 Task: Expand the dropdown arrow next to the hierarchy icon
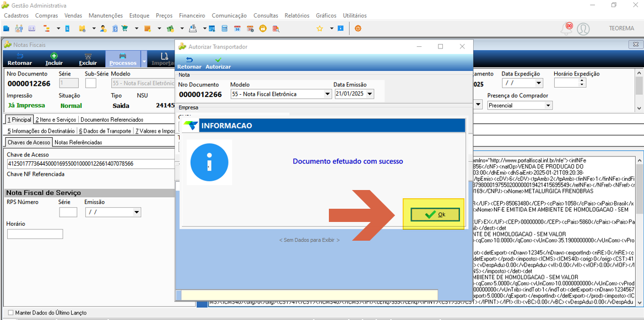tap(58, 28)
